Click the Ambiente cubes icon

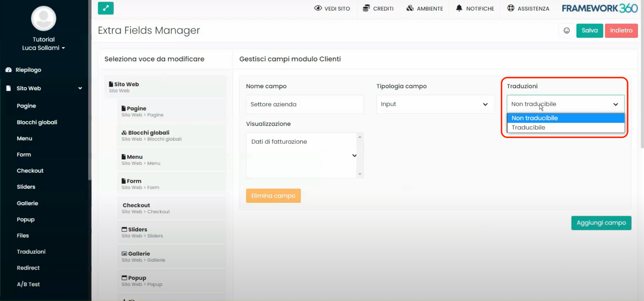click(x=410, y=8)
